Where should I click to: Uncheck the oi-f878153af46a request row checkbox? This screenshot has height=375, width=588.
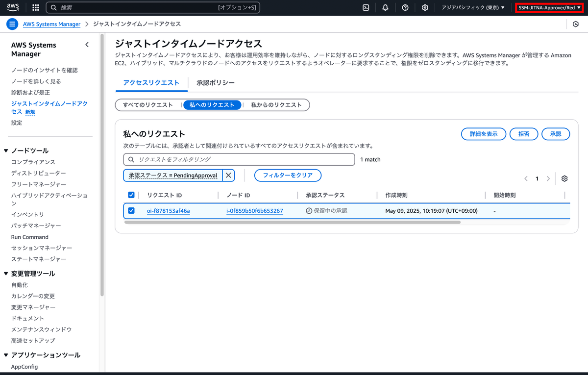(x=131, y=211)
